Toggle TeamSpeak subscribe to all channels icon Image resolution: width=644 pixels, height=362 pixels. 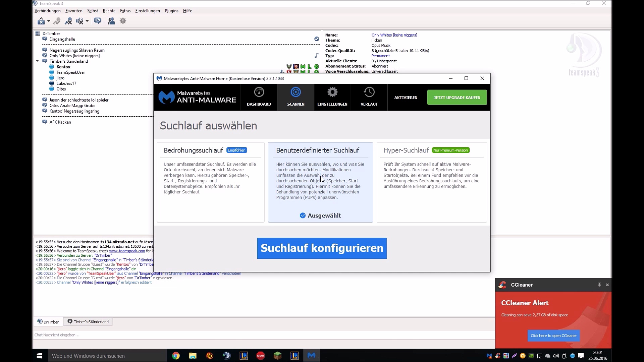click(x=98, y=21)
